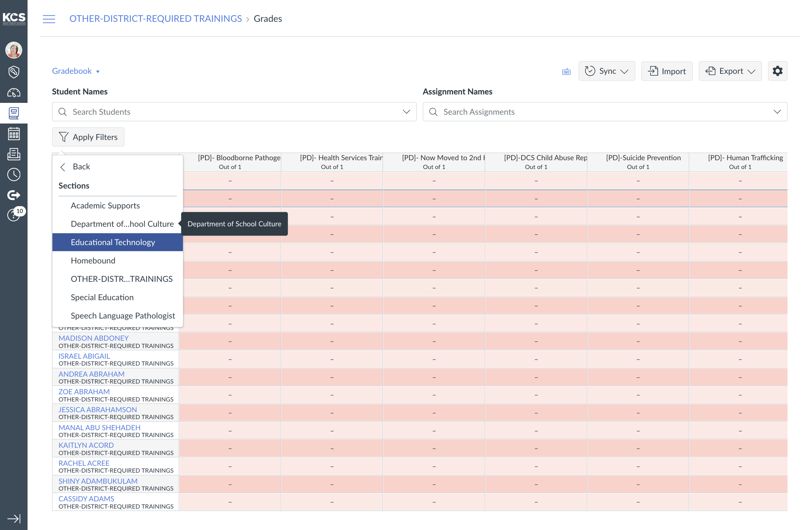Screen dimensions: 812x530
Task: Open the Gradebook view dropdown
Action: [x=76, y=71]
